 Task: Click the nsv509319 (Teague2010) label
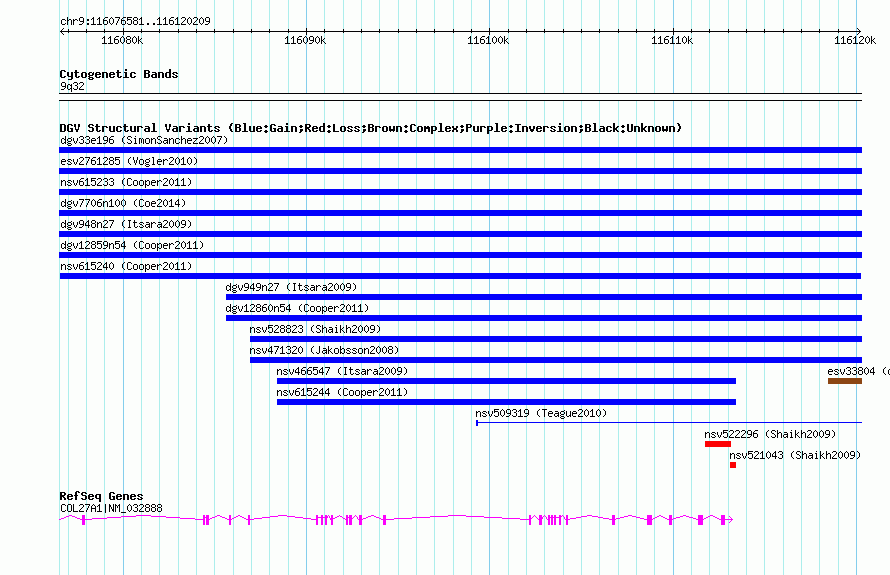click(541, 413)
